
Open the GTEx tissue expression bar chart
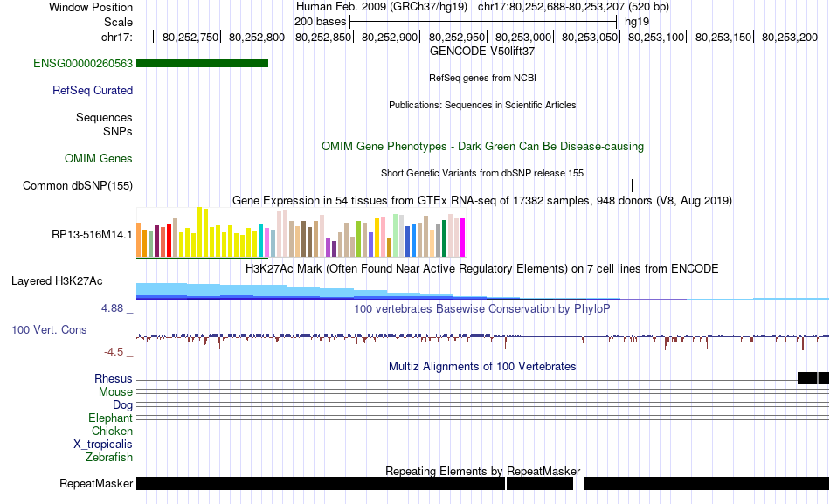(301, 233)
